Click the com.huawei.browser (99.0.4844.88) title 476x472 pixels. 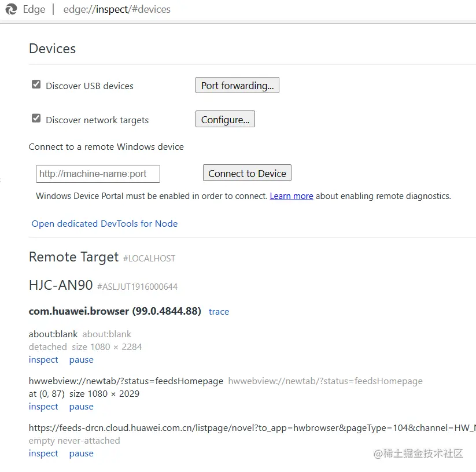point(115,311)
